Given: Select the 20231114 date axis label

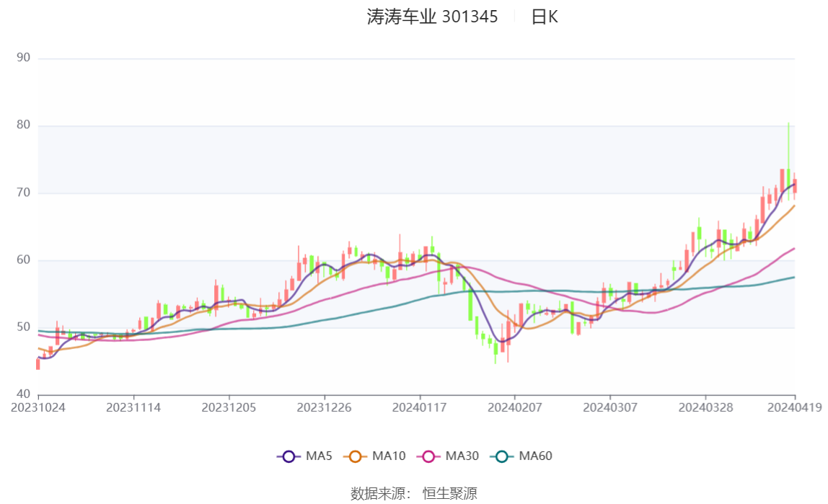Looking at the screenshot, I should click(x=133, y=408).
